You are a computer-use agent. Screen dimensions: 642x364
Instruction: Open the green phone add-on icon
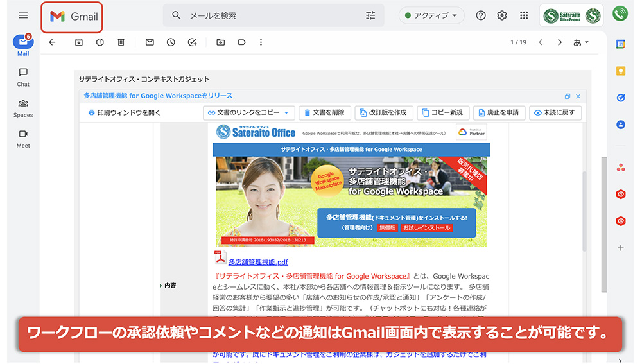coord(620,13)
